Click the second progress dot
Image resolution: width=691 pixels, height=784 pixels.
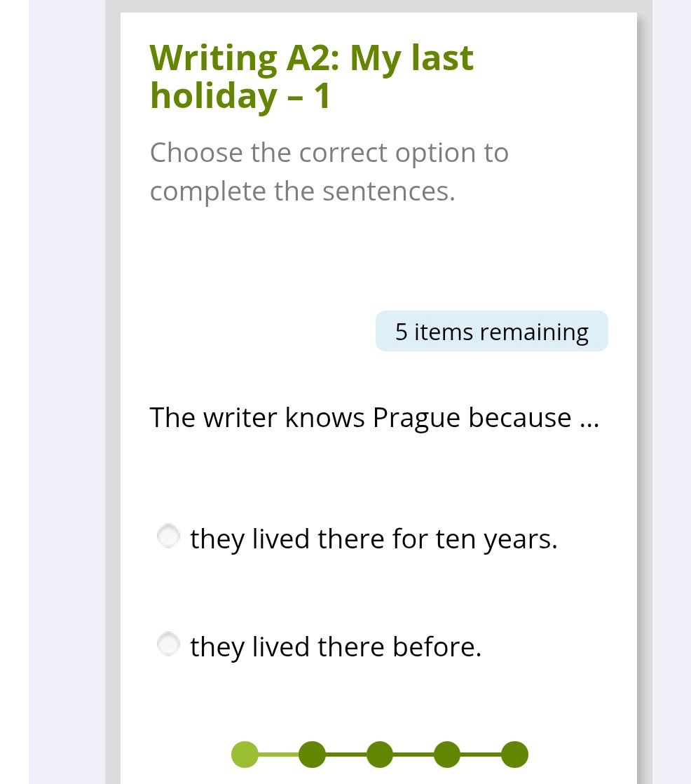coord(312,755)
